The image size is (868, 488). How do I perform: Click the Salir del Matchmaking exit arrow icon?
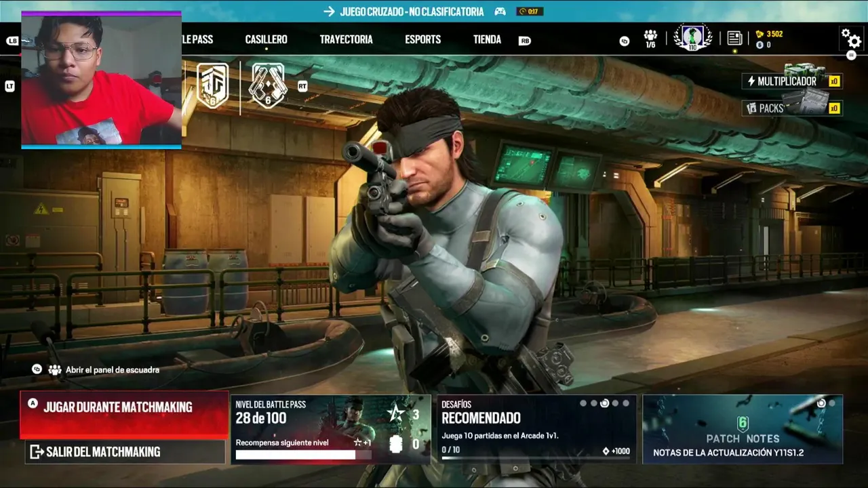[x=37, y=451]
